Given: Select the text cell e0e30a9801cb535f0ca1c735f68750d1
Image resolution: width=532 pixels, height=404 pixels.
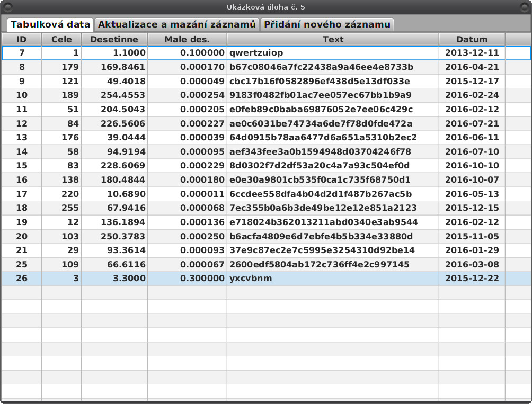Looking at the screenshot, I should point(333,180).
